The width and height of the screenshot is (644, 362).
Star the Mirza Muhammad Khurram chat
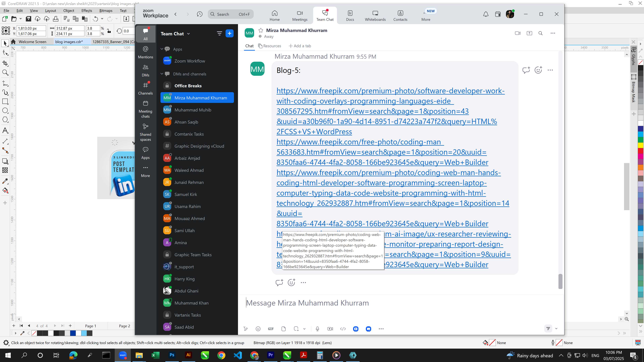[x=260, y=31]
